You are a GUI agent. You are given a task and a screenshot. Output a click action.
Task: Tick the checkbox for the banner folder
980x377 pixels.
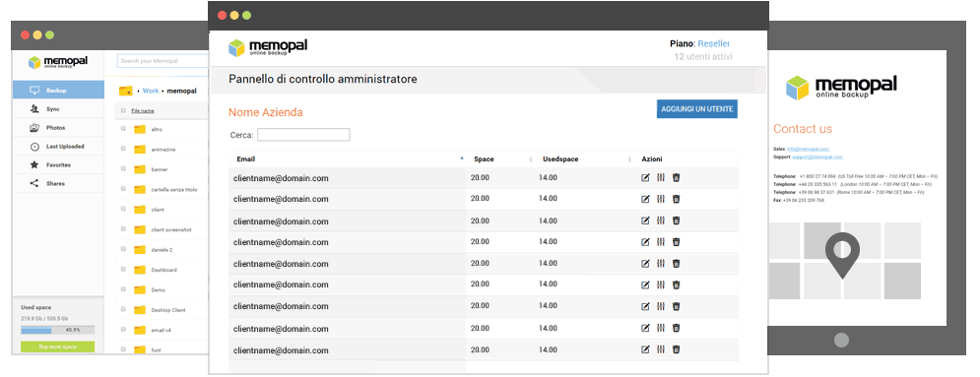(x=123, y=169)
